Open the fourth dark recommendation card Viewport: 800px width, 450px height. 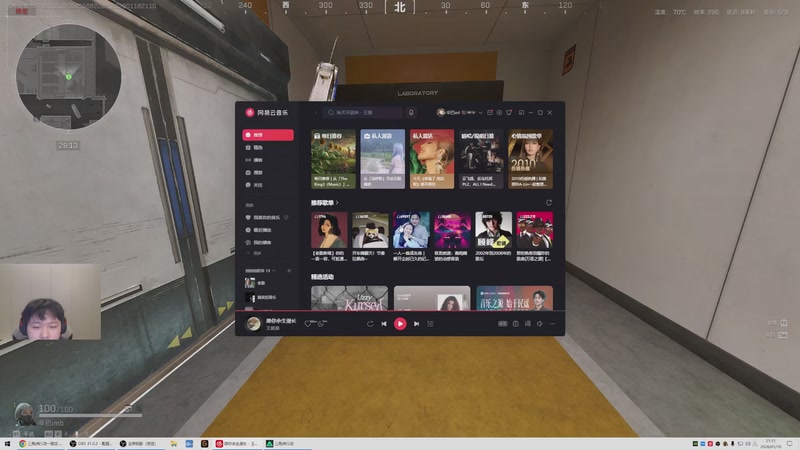click(x=481, y=159)
